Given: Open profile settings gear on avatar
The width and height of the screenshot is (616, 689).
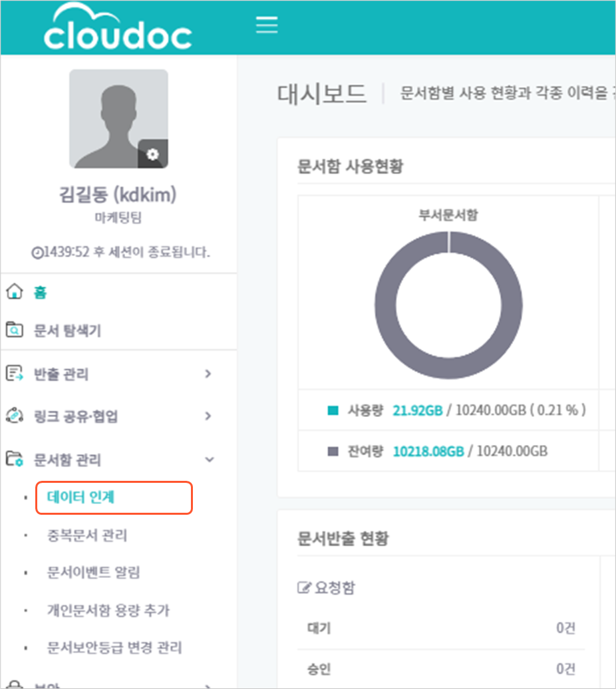Looking at the screenshot, I should click(152, 154).
